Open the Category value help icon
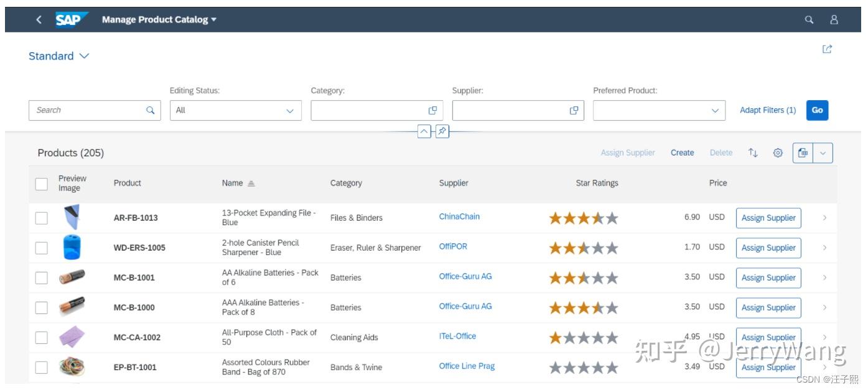The image size is (868, 390). (x=432, y=110)
